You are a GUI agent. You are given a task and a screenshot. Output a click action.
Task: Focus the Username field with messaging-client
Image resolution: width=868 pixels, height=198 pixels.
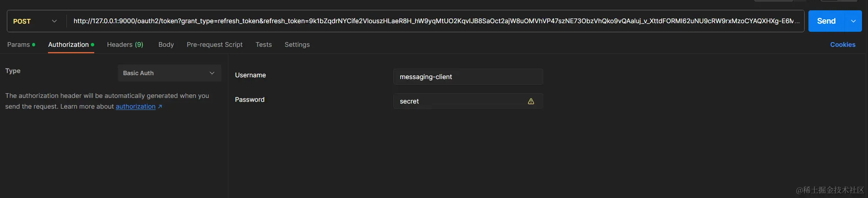click(x=467, y=77)
